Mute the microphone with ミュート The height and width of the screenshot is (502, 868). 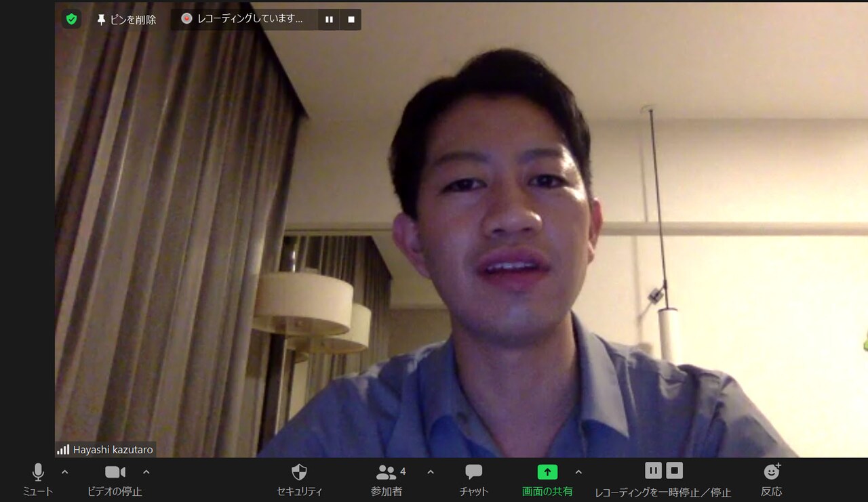(x=38, y=478)
